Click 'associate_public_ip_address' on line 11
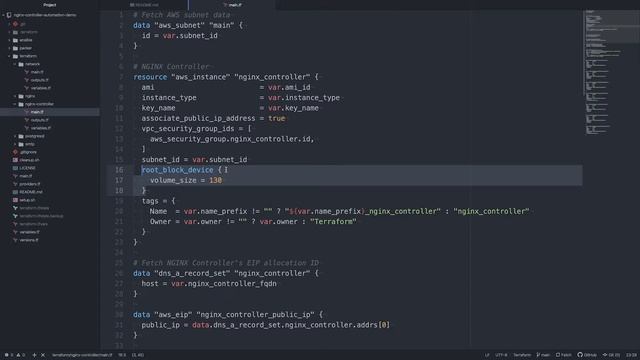The height and width of the screenshot is (360, 640). click(198, 118)
